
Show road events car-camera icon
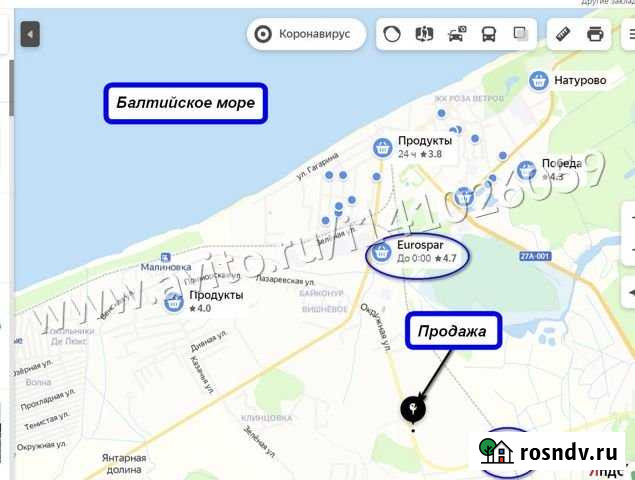(457, 34)
